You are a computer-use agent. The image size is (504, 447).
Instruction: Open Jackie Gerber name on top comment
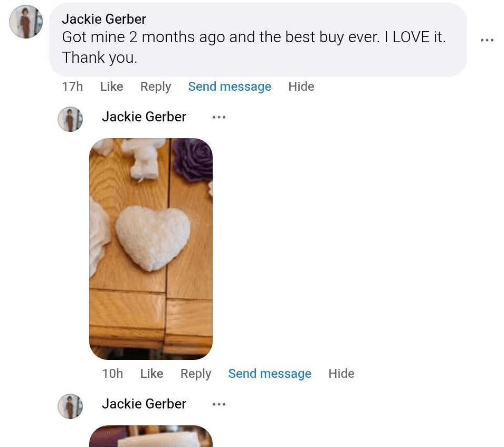point(104,19)
